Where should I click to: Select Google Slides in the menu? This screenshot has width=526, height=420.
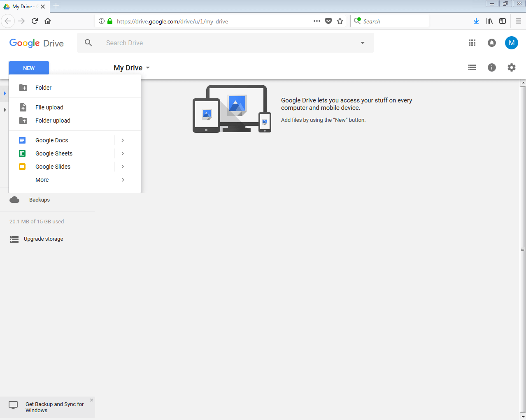point(62,167)
